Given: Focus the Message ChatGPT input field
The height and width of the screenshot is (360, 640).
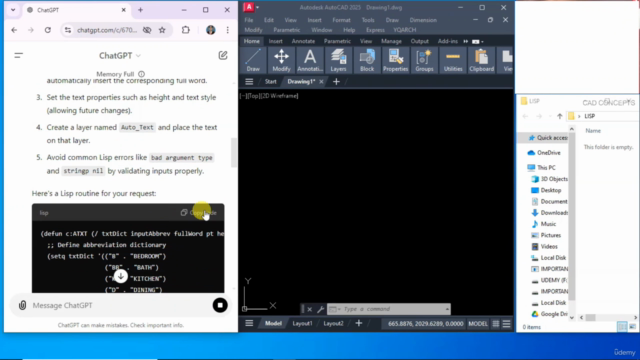Looking at the screenshot, I should [x=120, y=305].
